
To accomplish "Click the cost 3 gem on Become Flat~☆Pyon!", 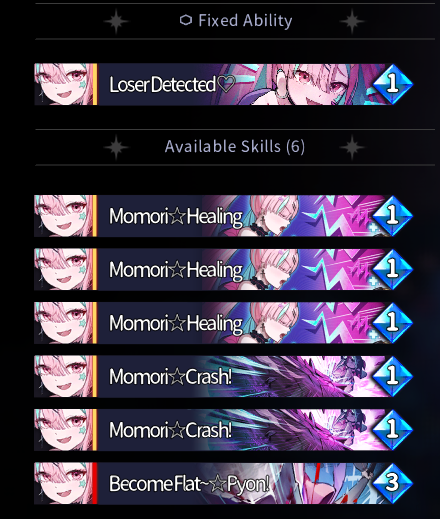I will 392,483.
